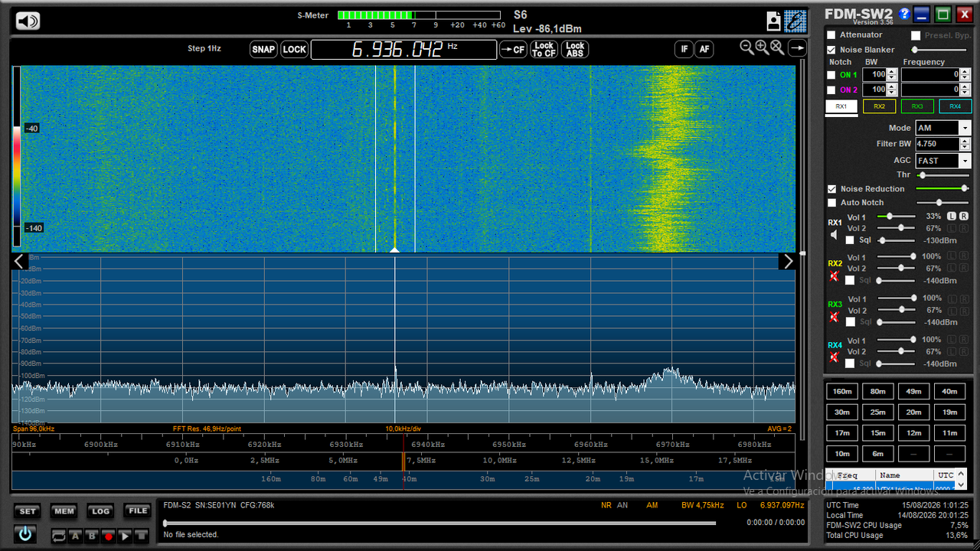The width and height of the screenshot is (980, 551).
Task: Start recording with the red record button
Action: pos(108,536)
